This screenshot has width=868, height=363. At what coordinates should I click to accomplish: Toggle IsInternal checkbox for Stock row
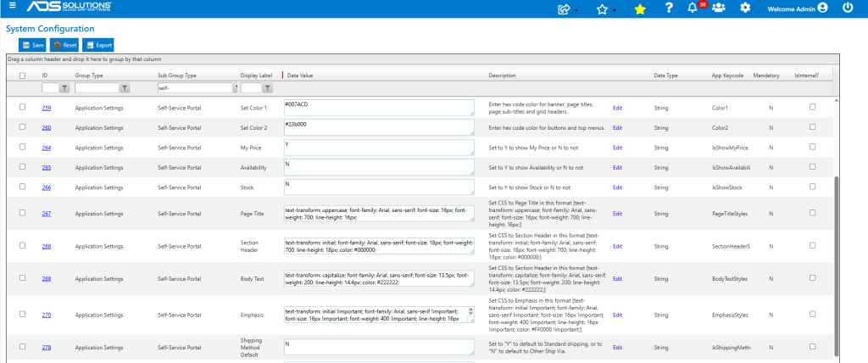tap(813, 187)
